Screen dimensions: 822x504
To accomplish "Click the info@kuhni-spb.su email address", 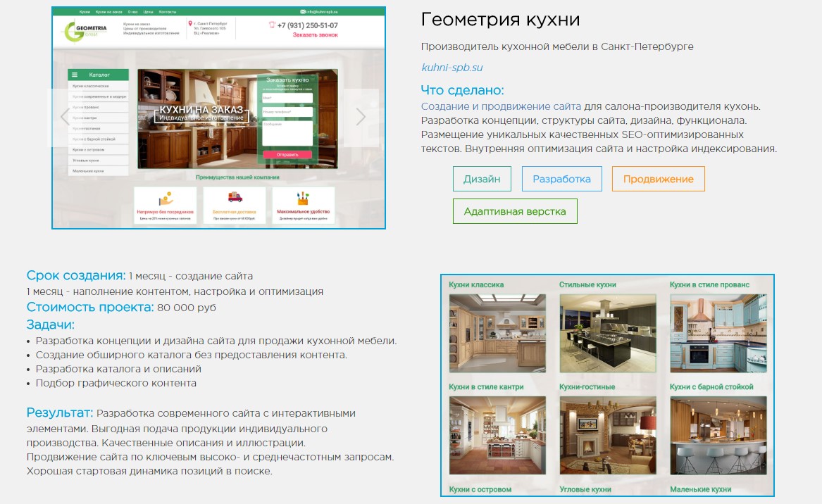I will tap(323, 11).
